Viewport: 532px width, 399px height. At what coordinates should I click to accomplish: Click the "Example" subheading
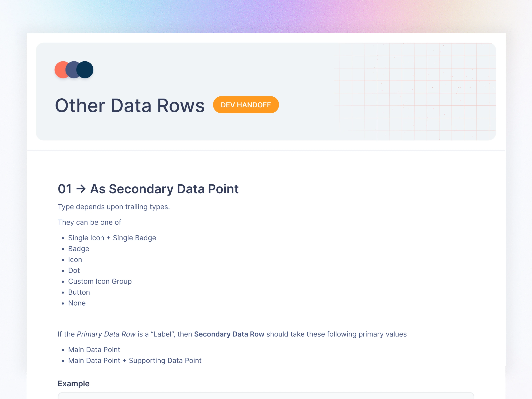(73, 383)
